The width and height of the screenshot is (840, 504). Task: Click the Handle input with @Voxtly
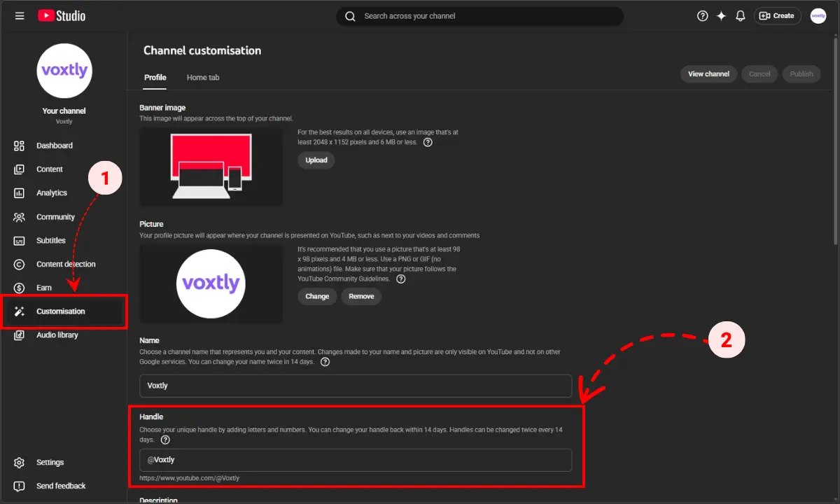tap(356, 460)
